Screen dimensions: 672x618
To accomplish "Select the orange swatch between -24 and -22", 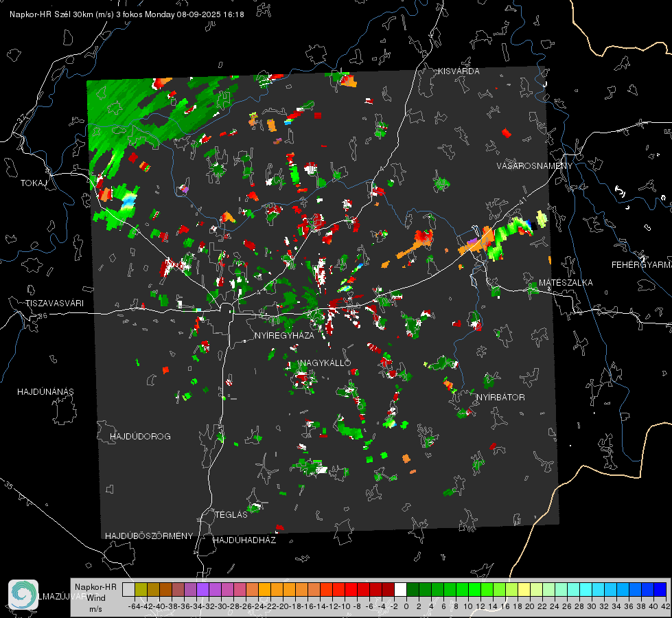I will (x=264, y=589).
